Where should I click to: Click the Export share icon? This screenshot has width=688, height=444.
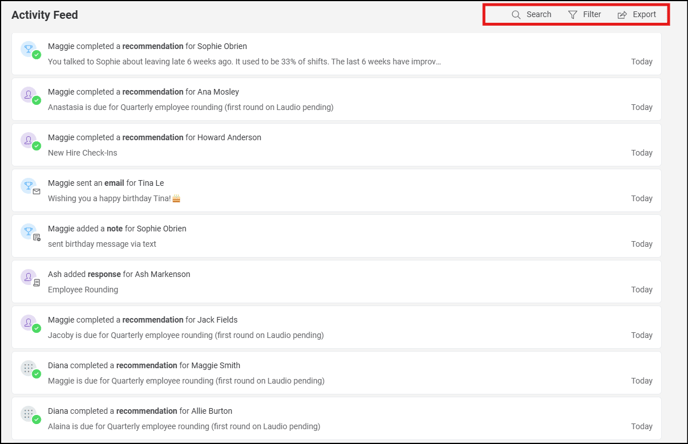(622, 15)
